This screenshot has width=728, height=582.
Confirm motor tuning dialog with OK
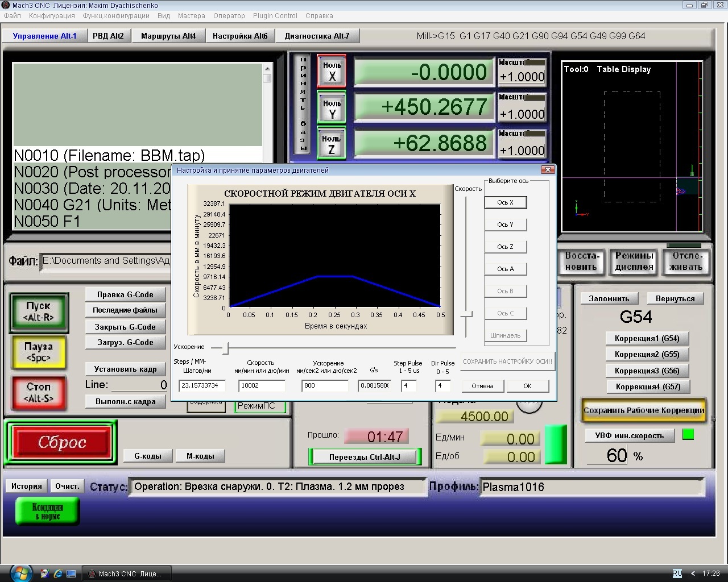pos(527,386)
